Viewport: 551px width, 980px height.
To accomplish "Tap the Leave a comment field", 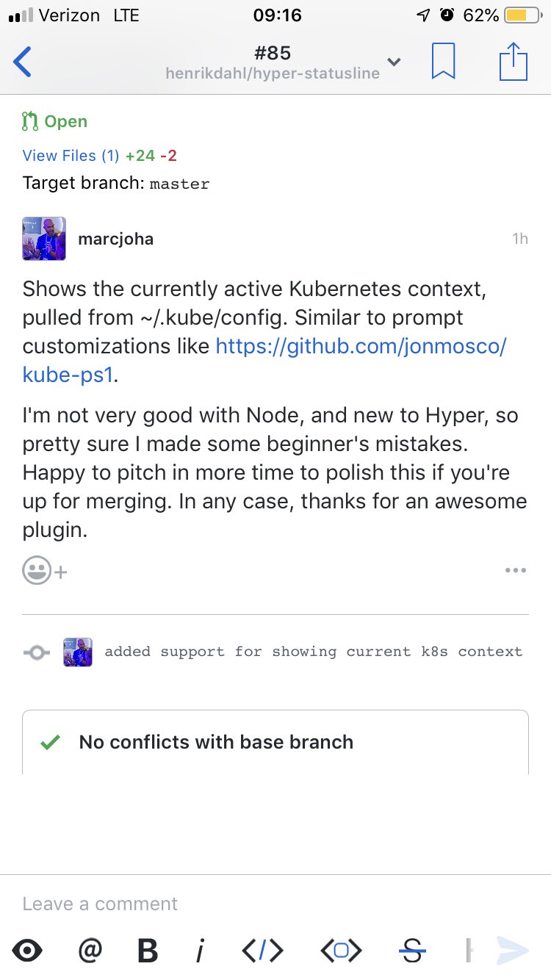I will click(275, 904).
